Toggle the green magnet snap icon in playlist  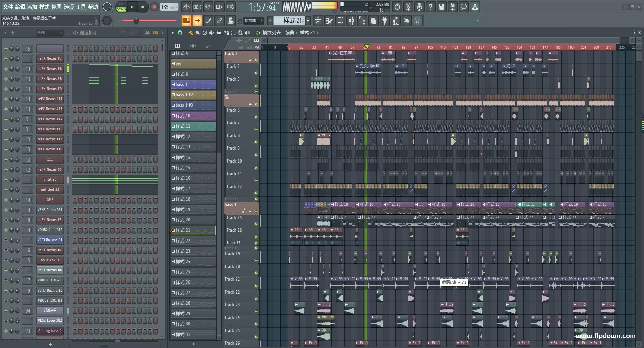pyautogui.click(x=180, y=33)
